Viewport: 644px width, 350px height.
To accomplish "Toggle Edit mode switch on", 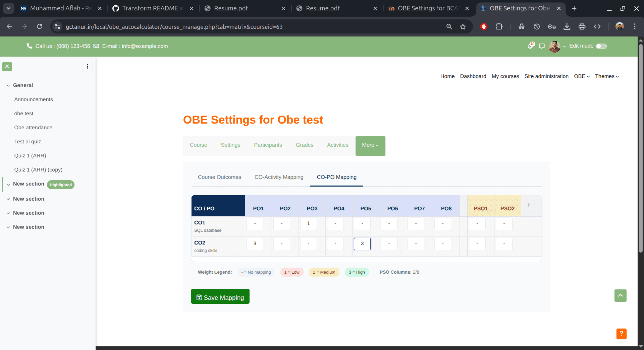I will [x=601, y=46].
